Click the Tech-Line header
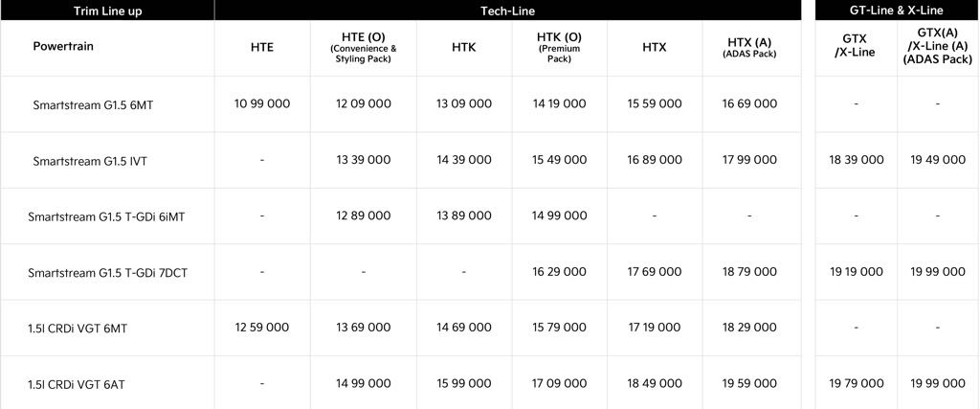980x409 pixels. click(507, 10)
